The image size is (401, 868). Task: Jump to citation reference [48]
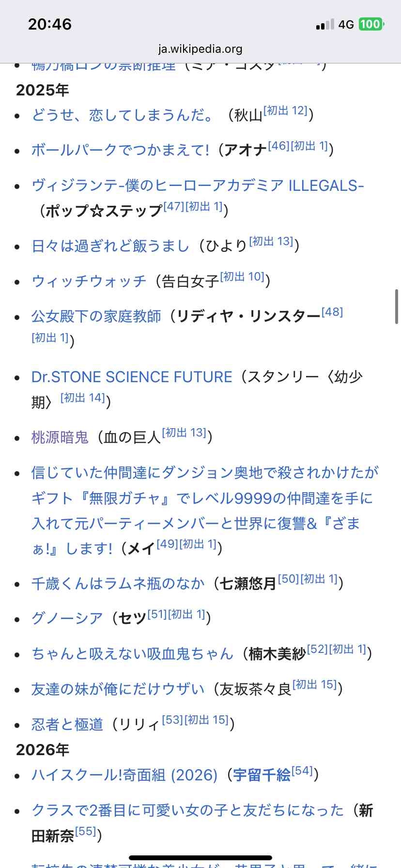(x=332, y=312)
